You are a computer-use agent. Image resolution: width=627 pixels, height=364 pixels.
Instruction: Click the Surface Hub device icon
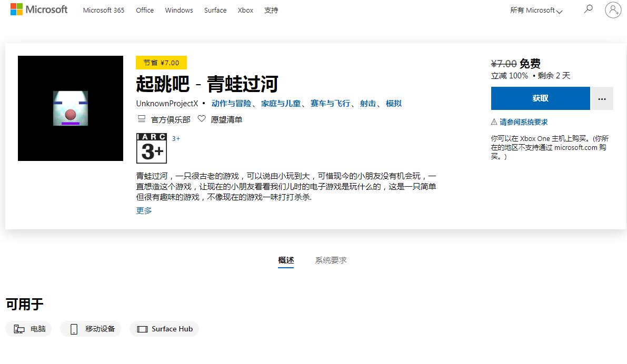142,329
